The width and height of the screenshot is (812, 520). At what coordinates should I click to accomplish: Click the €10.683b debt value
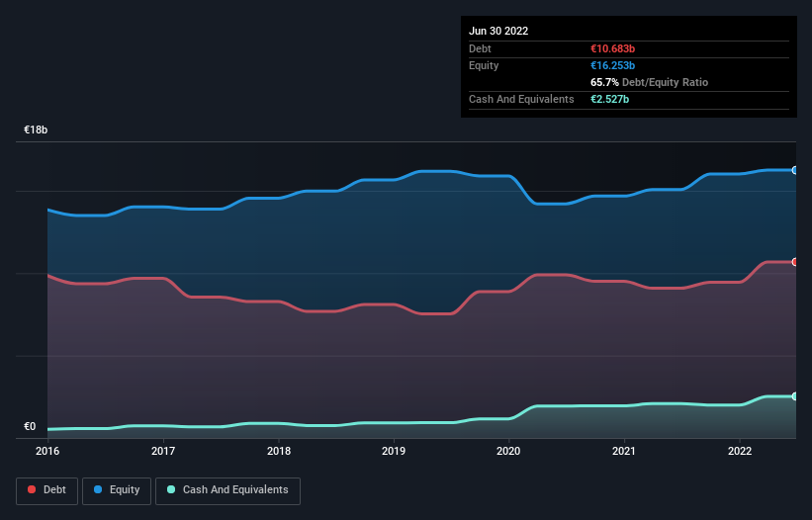612,48
